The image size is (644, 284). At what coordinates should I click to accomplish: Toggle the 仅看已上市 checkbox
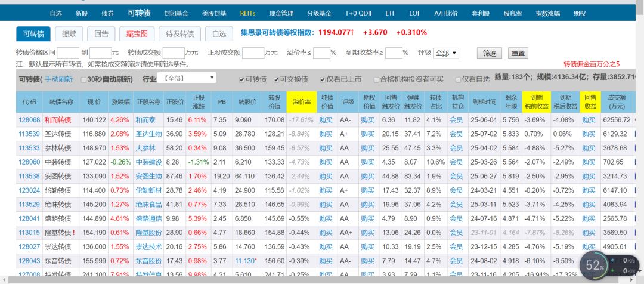click(323, 80)
